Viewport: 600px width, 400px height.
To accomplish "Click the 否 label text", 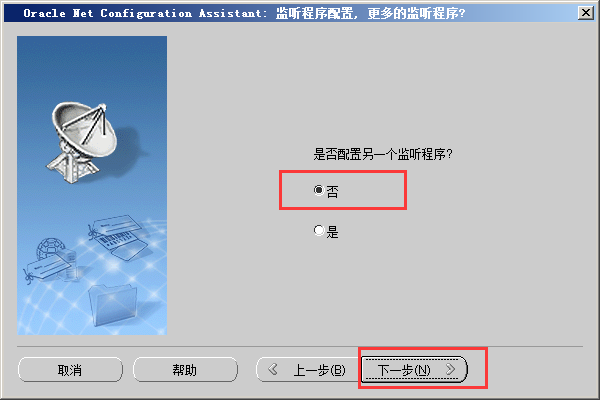I will click(x=332, y=191).
